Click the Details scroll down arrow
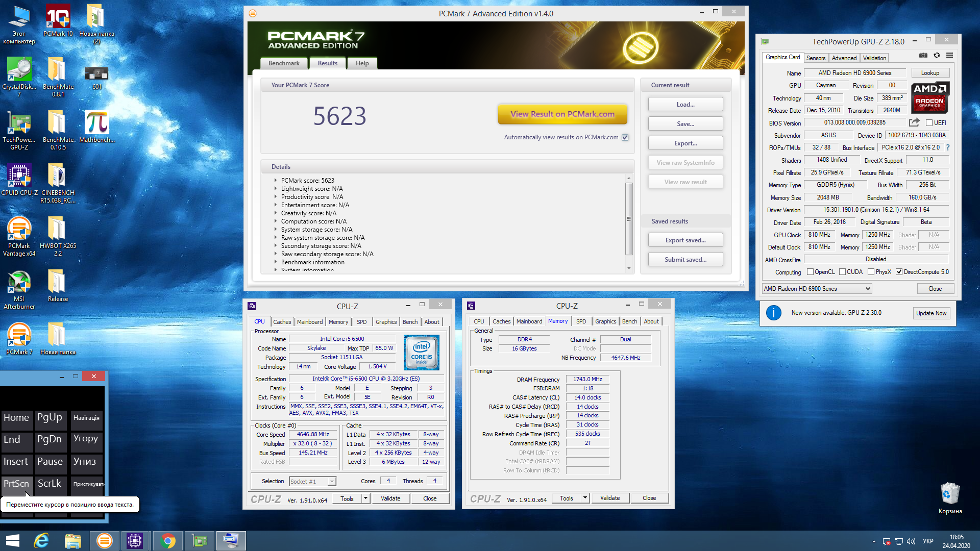980x551 pixels. tap(629, 268)
